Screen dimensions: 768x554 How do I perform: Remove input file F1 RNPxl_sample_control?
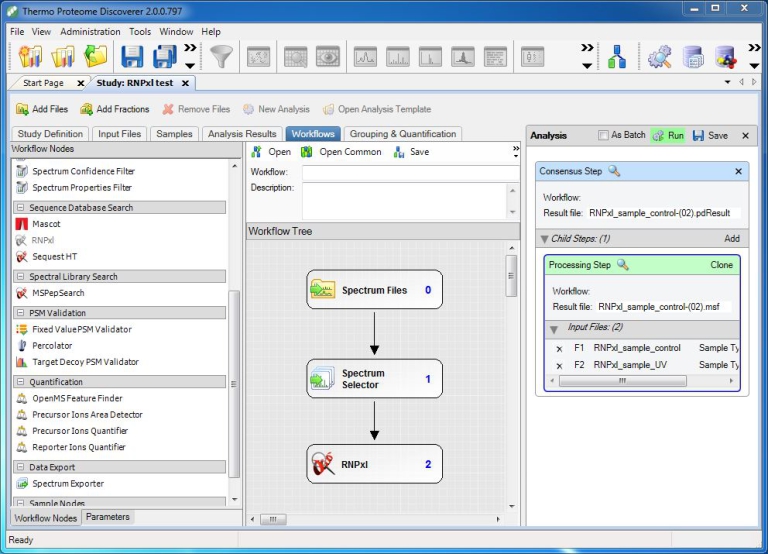tap(559, 348)
